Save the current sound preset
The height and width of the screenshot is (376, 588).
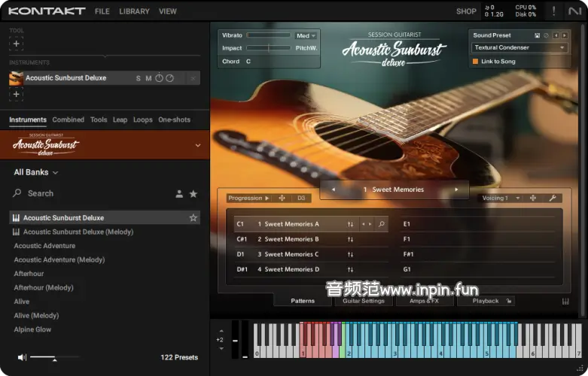tap(537, 35)
